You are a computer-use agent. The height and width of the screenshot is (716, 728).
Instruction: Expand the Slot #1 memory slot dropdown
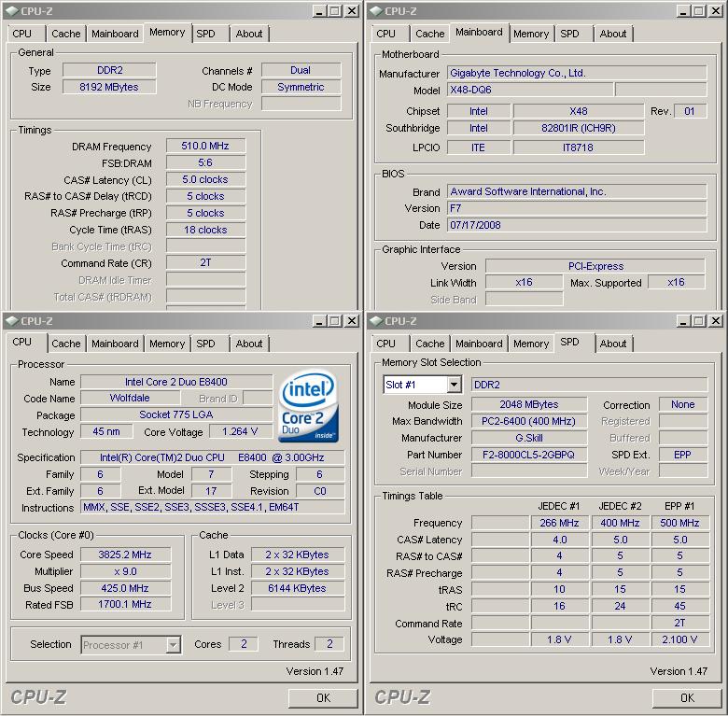coord(455,385)
